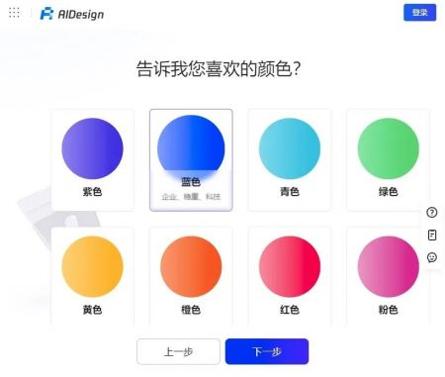
Task: Click the 绿色 label text
Action: [388, 192]
